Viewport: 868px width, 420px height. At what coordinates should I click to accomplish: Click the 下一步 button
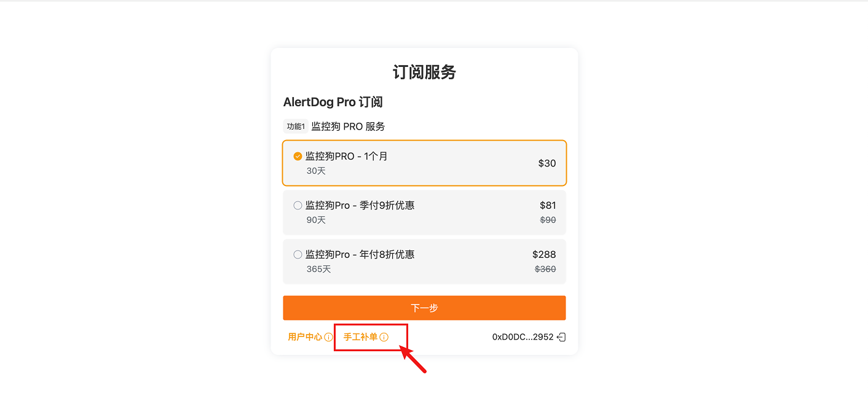tap(424, 308)
